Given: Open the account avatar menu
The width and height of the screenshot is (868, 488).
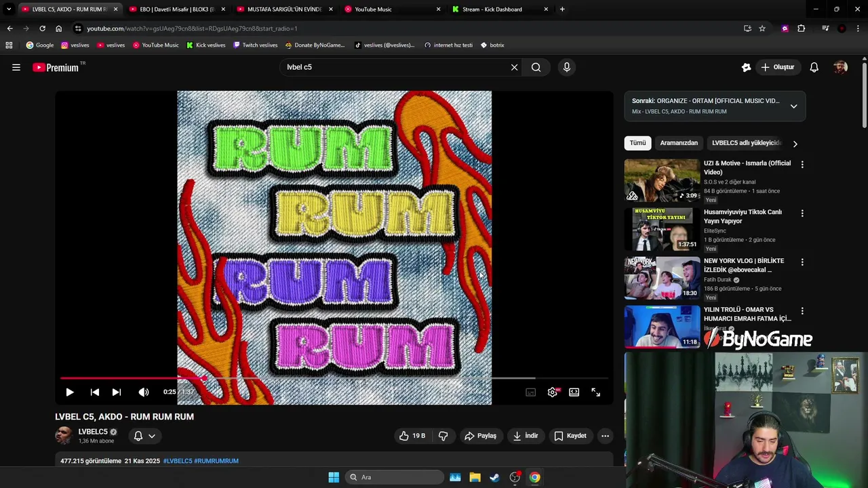Looking at the screenshot, I should click(x=840, y=67).
